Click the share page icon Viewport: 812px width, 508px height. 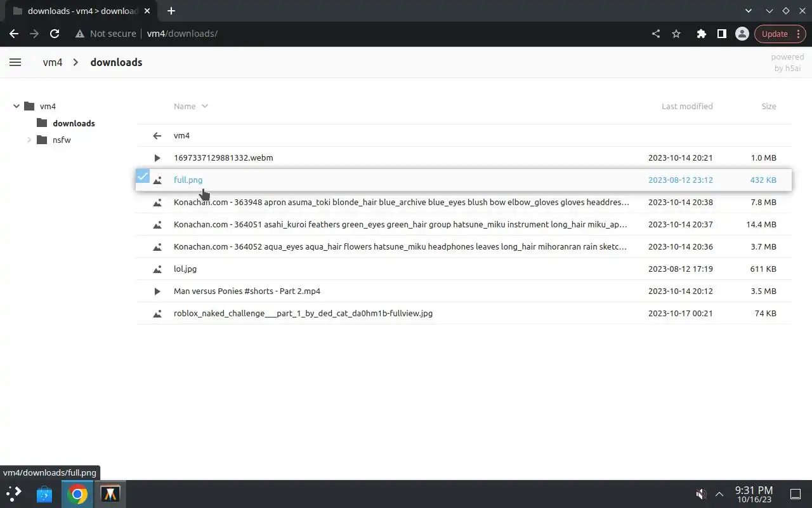tap(656, 34)
